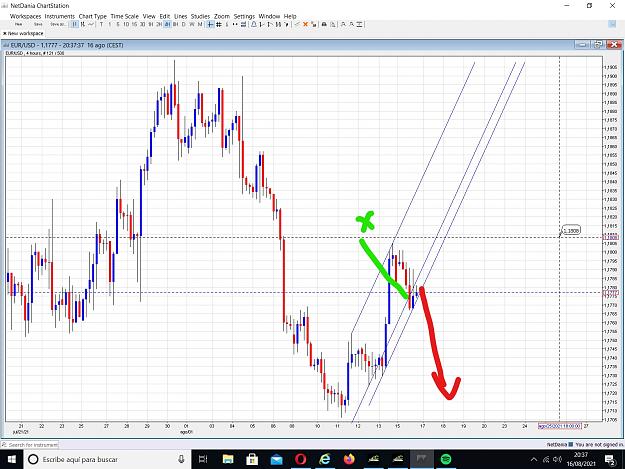Click the Save as toolbar button
This screenshot has width=625, height=469.
click(x=58, y=24)
